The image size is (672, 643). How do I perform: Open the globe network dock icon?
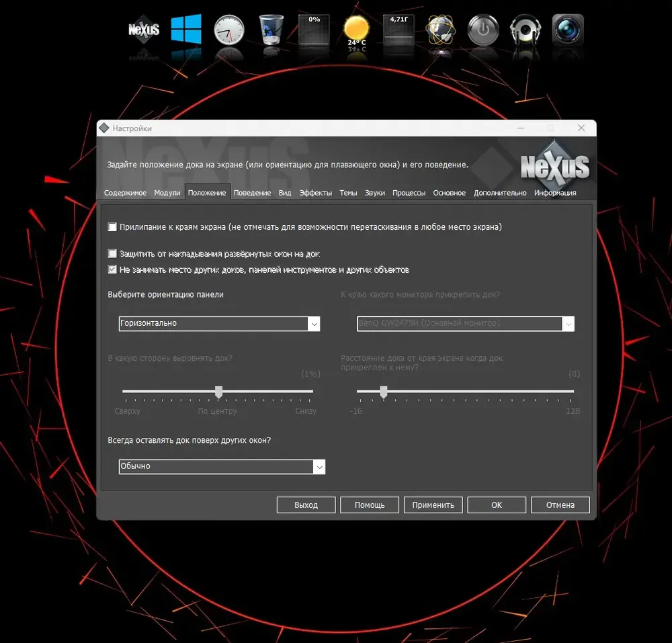pyautogui.click(x=441, y=30)
